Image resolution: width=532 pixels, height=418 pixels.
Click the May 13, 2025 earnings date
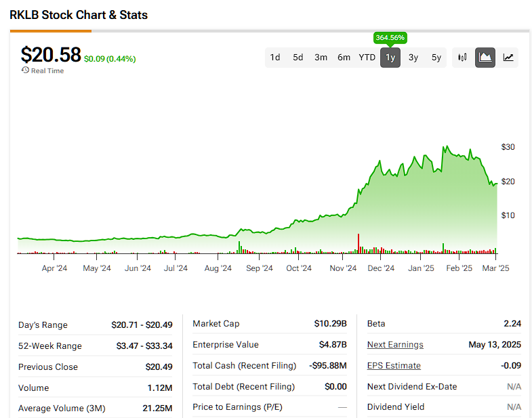[x=495, y=344]
